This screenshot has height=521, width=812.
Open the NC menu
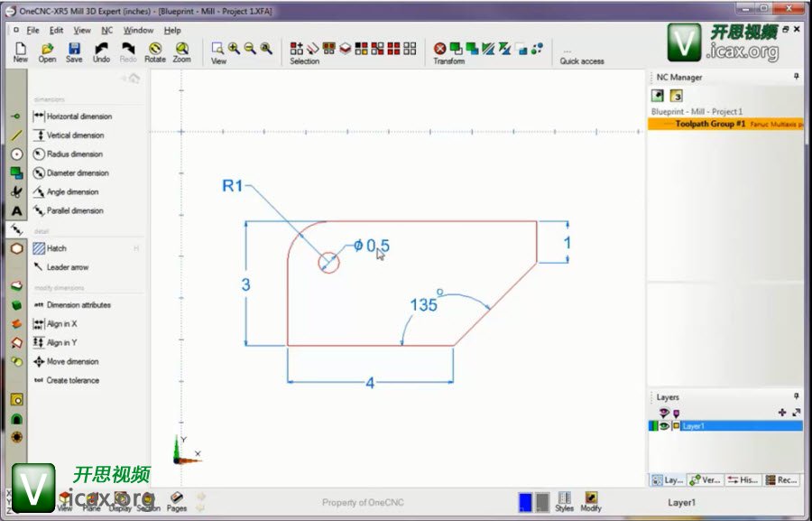(106, 30)
